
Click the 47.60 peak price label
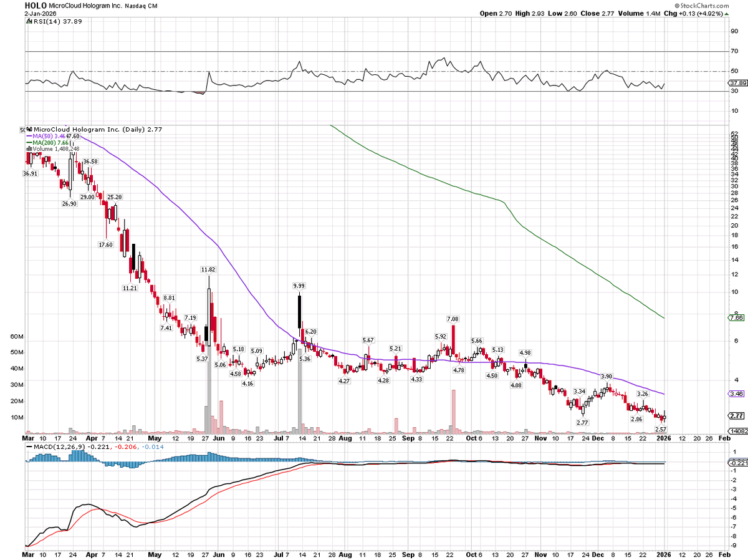tap(73, 136)
